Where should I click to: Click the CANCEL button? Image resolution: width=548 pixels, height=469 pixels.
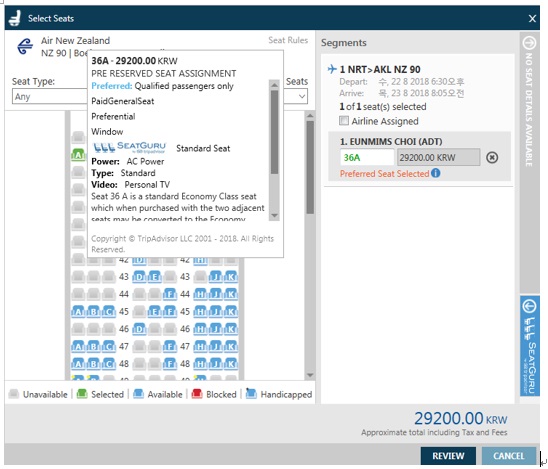pos(509,456)
